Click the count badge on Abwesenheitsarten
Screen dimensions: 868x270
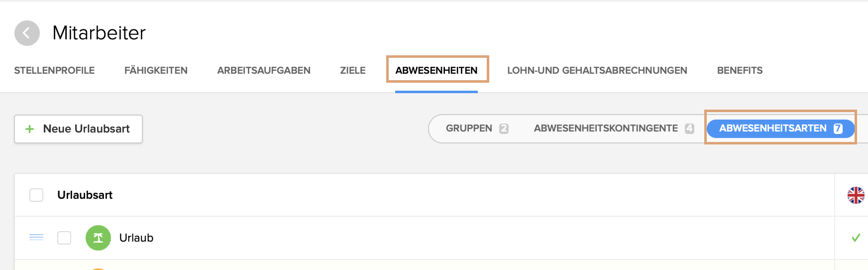click(838, 129)
